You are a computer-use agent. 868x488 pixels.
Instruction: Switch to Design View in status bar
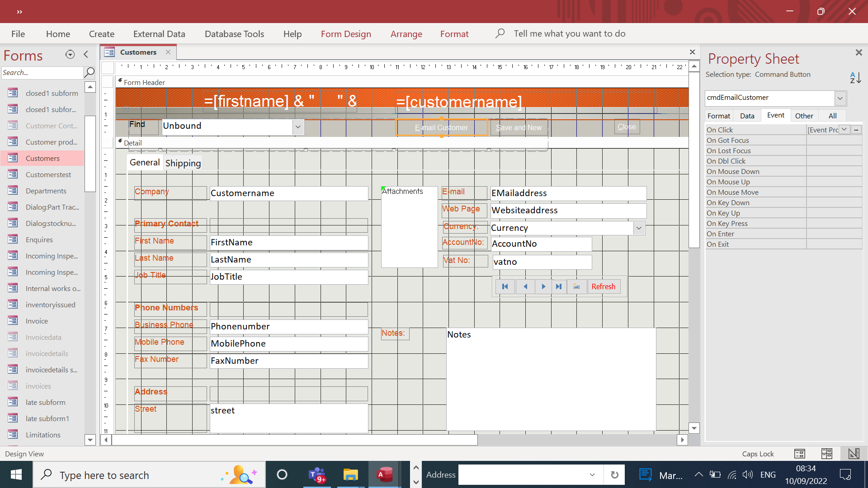[854, 454]
